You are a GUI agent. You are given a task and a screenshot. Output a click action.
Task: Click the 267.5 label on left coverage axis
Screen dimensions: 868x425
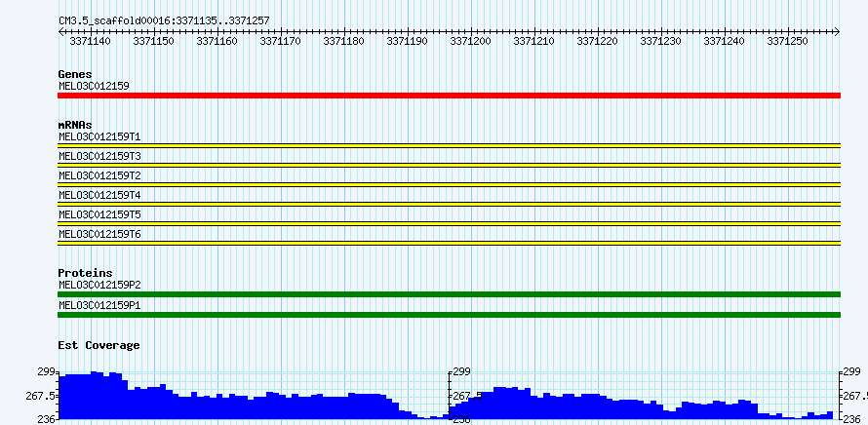coord(42,396)
